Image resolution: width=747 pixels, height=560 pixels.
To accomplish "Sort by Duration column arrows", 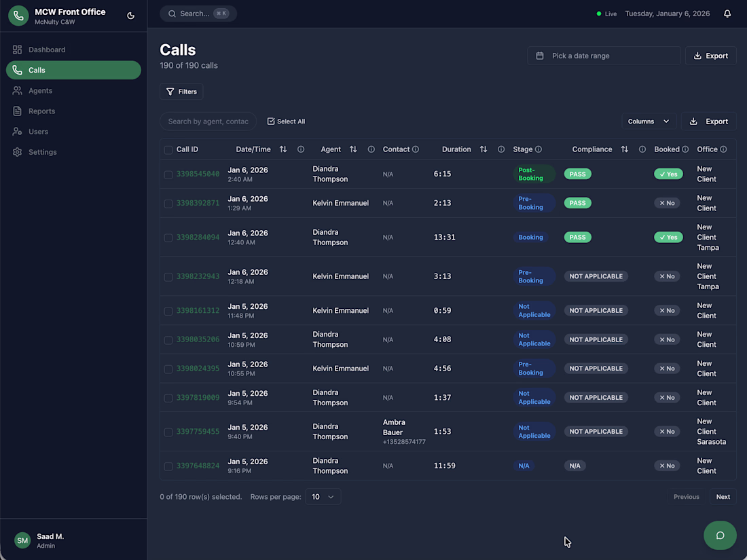I will pyautogui.click(x=483, y=149).
